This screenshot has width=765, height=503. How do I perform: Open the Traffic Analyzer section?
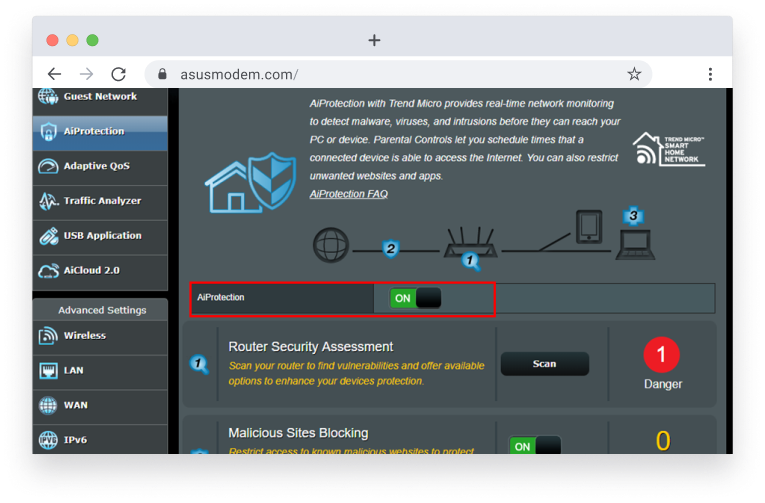(x=100, y=201)
